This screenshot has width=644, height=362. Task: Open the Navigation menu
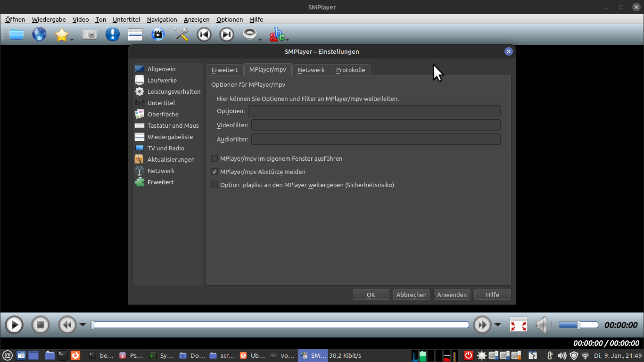tap(162, 19)
